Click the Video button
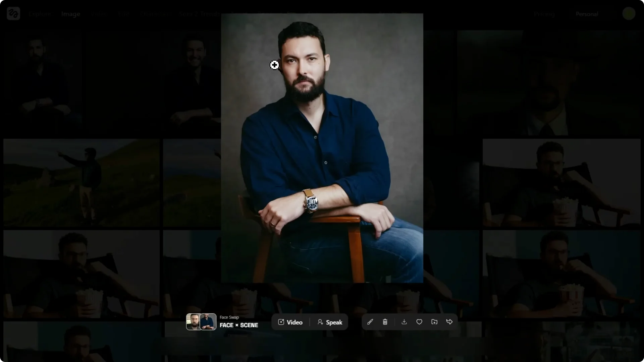This screenshot has width=644, height=362. tap(290, 322)
